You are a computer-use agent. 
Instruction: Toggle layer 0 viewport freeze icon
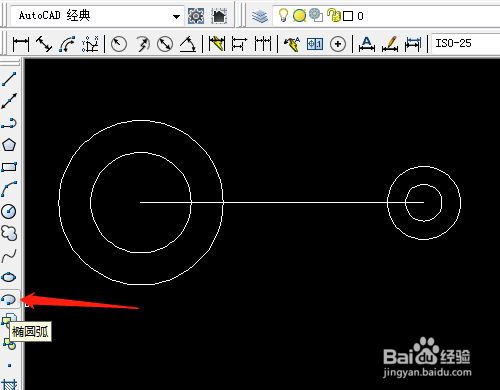(316, 15)
